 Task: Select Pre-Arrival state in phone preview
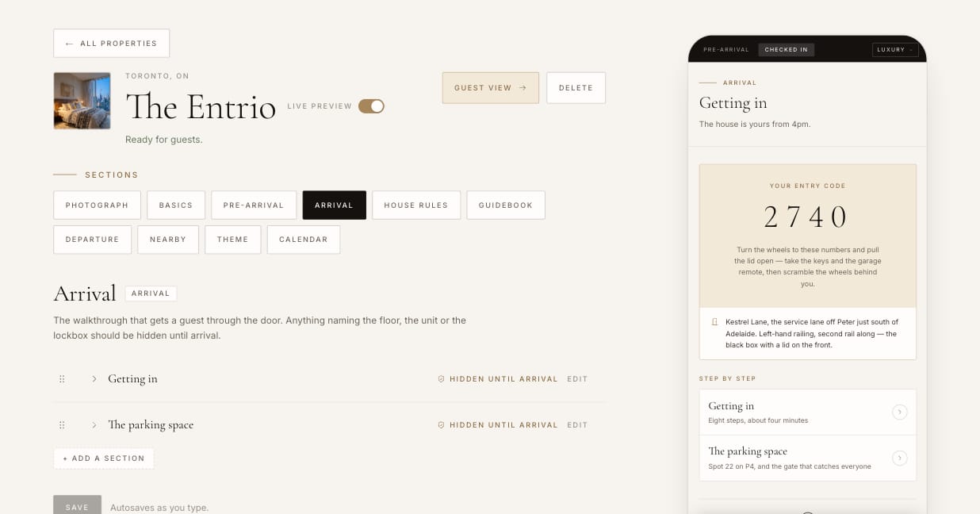click(726, 50)
